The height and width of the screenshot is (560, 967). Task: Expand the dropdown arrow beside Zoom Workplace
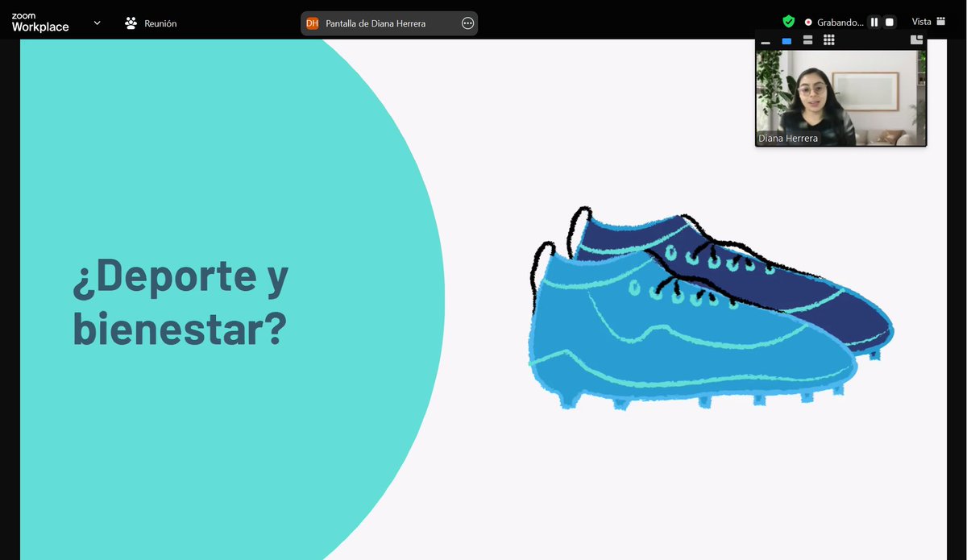click(98, 23)
